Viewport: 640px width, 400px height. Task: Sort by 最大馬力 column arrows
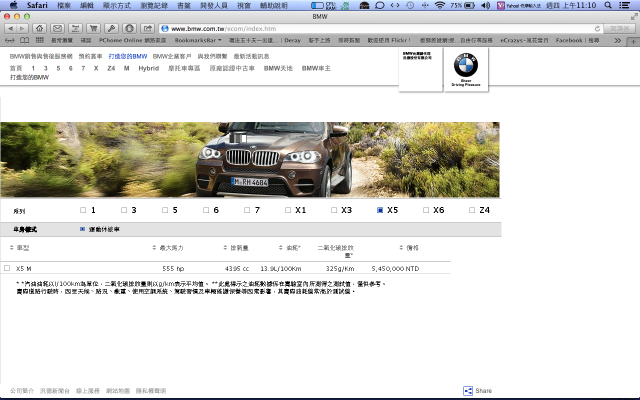(154, 247)
